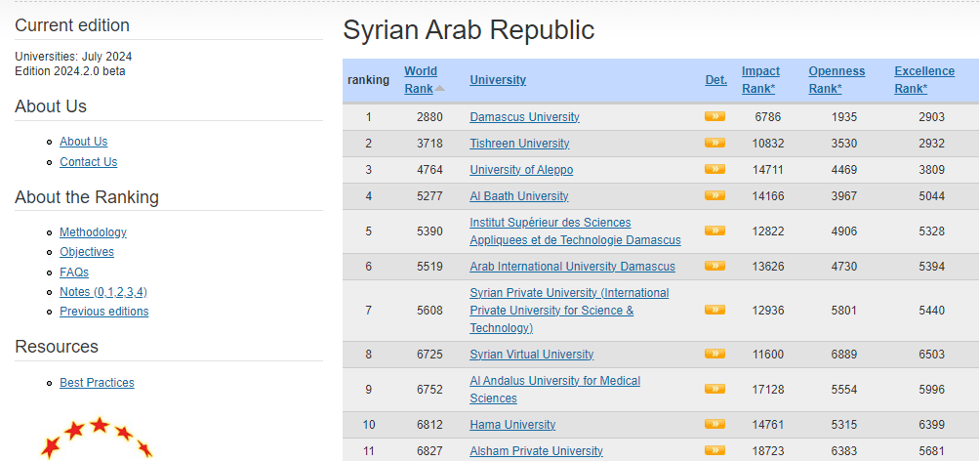Open Institut Supérieur des Sciences Appliquees link
Screen dimensions: 980x461
[575, 230]
